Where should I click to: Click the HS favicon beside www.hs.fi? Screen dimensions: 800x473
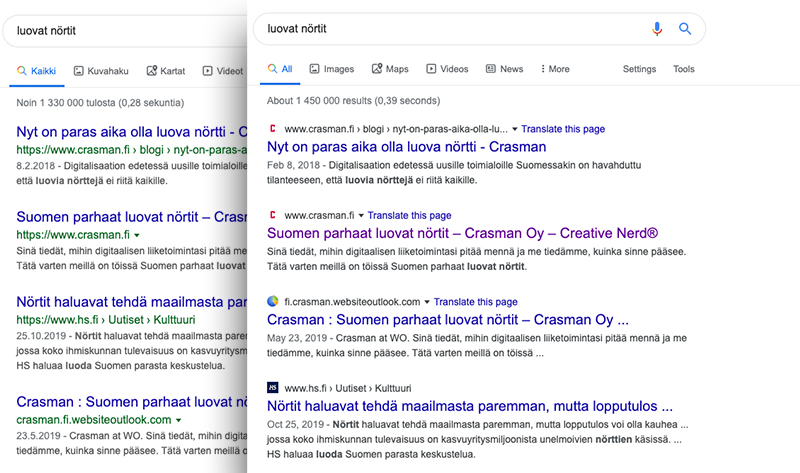tap(272, 387)
